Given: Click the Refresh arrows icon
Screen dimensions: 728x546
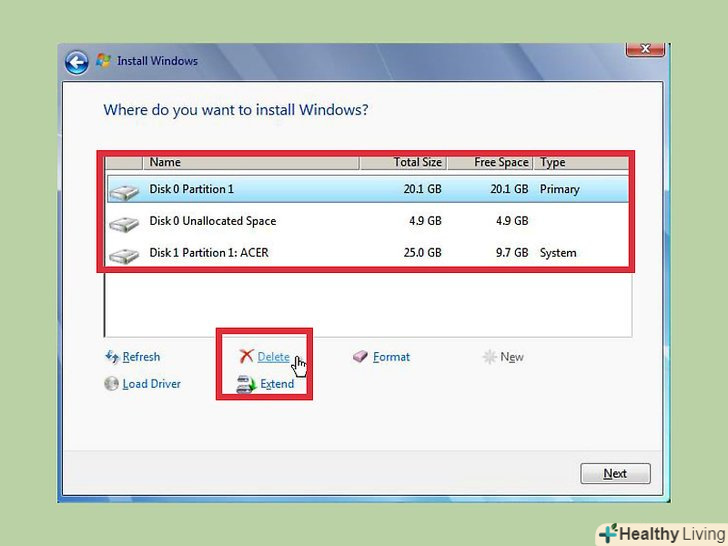Looking at the screenshot, I should 112,357.
